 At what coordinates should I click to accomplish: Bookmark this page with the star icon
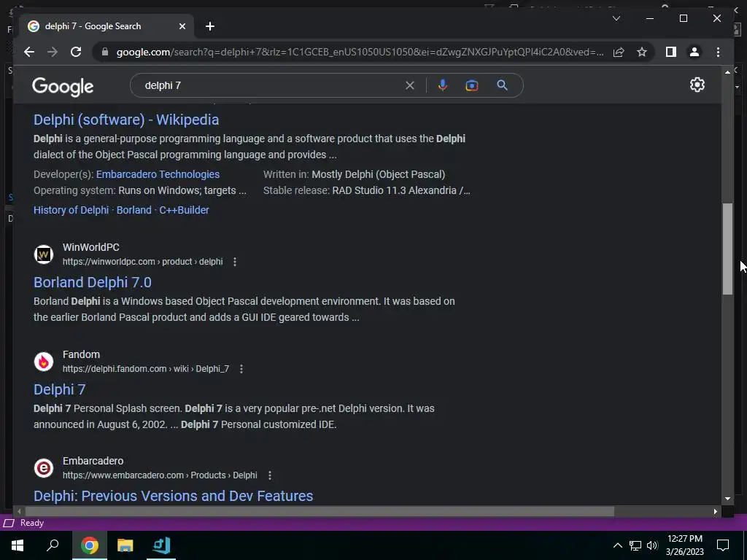pyautogui.click(x=642, y=52)
